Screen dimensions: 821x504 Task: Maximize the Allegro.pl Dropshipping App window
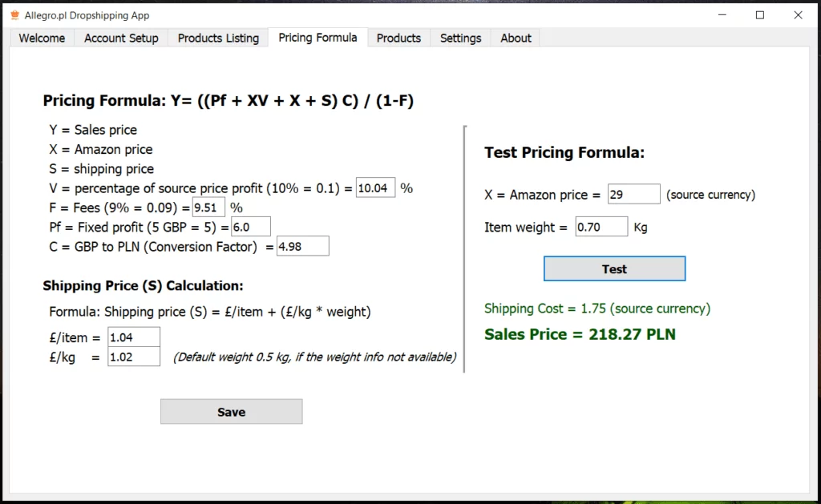(760, 15)
